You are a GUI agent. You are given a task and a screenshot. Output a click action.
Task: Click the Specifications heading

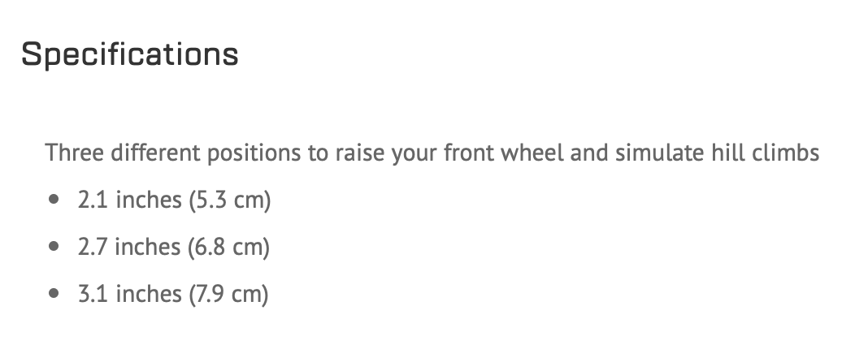tap(129, 54)
